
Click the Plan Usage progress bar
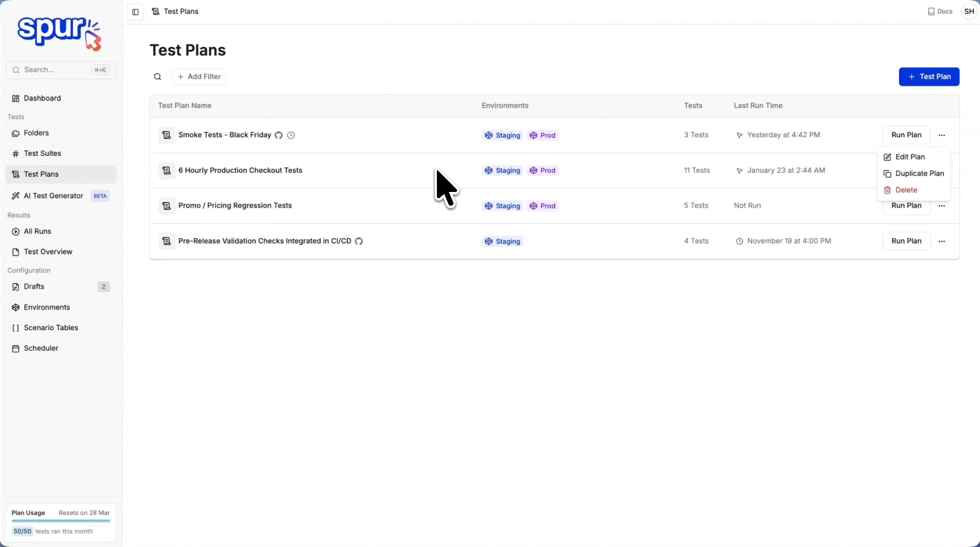61,521
